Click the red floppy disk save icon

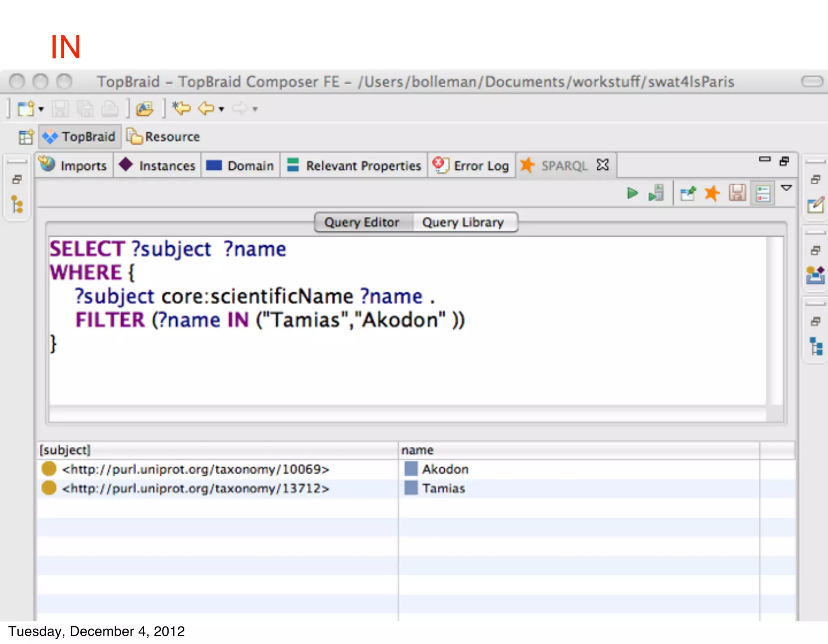tap(737, 193)
